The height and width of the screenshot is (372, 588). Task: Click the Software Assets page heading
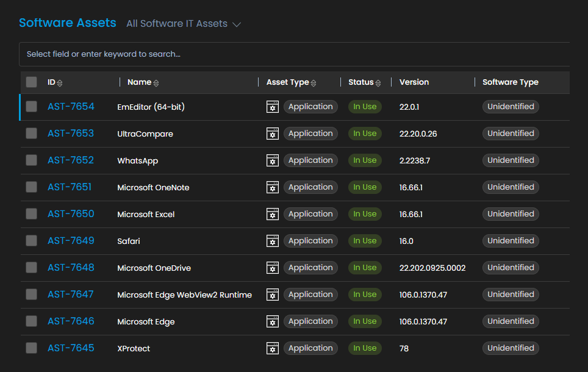tap(68, 23)
